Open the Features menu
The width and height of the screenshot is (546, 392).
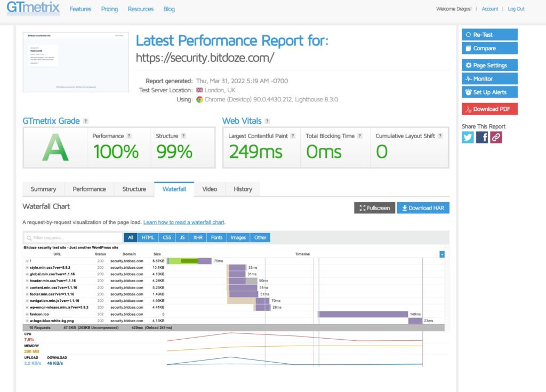coord(81,9)
